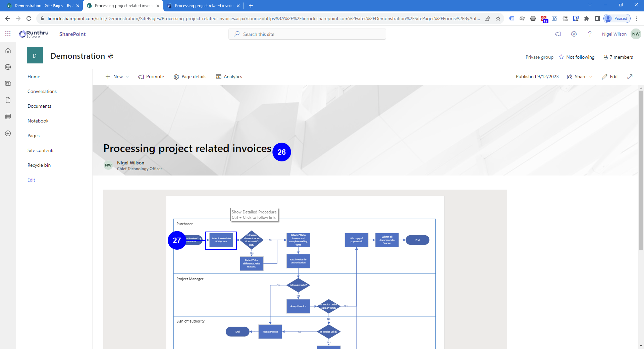Open My sites globe icon in left rail
This screenshot has height=349, width=644.
(x=8, y=67)
